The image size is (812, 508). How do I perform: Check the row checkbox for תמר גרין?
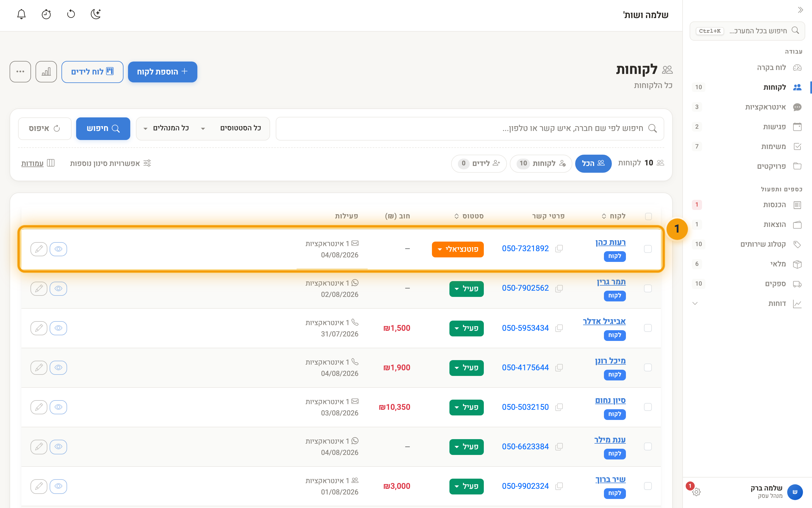tap(648, 289)
